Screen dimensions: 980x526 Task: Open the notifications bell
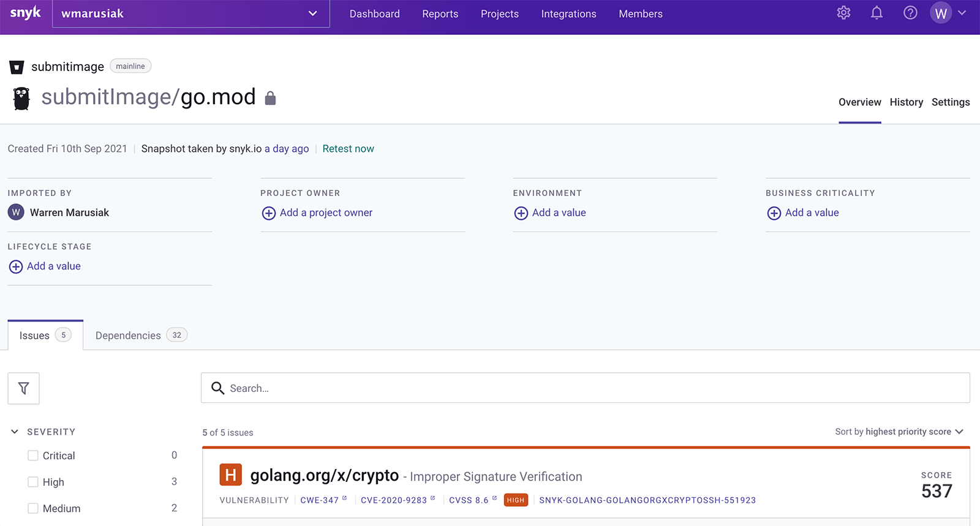pos(876,13)
